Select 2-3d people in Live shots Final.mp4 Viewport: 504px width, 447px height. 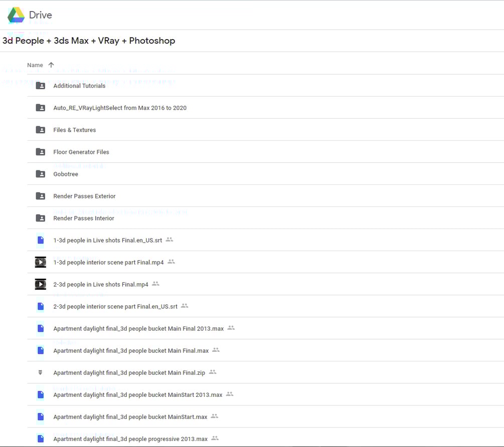[101, 285]
